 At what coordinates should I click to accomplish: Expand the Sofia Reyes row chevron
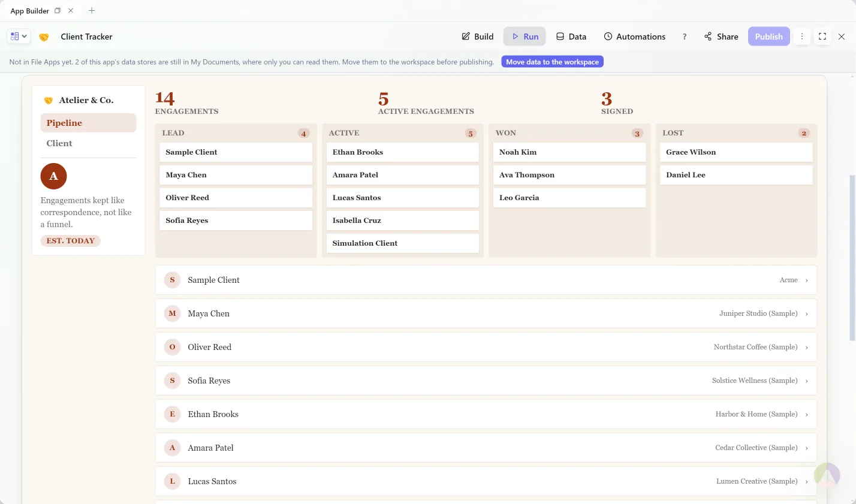pos(807,381)
